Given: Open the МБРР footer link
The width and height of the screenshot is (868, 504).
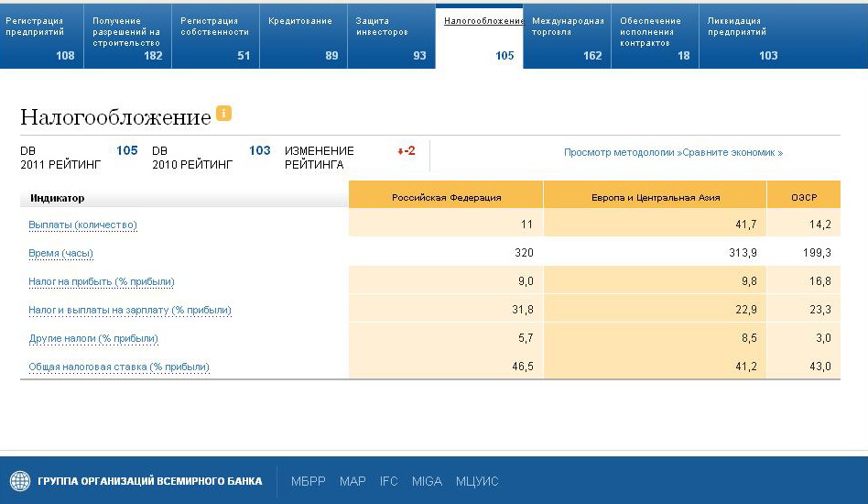Looking at the screenshot, I should point(308,481).
